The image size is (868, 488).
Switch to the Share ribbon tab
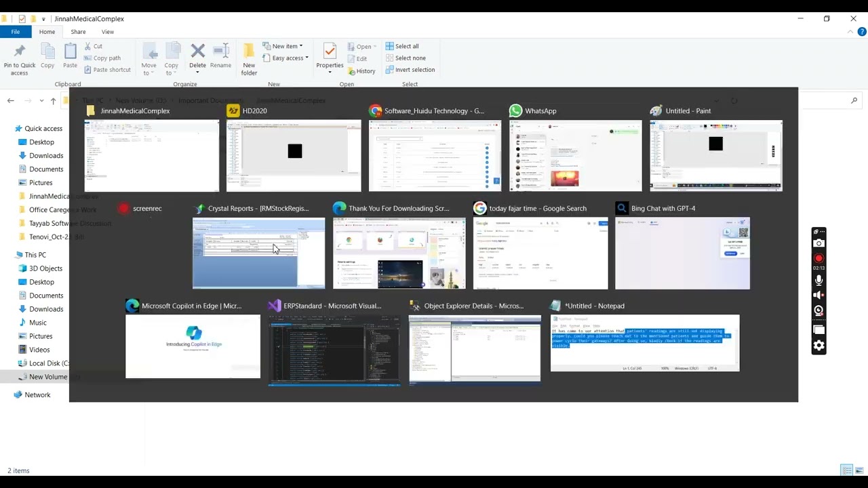[78, 32]
